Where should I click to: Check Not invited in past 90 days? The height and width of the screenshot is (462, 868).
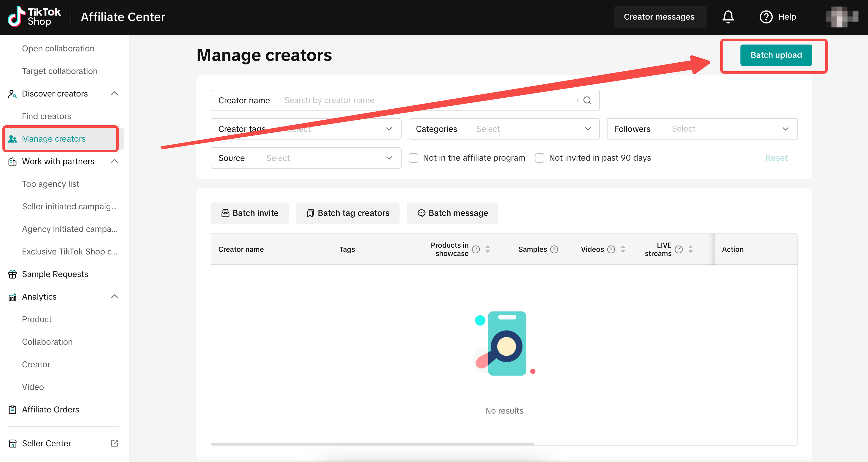point(540,158)
